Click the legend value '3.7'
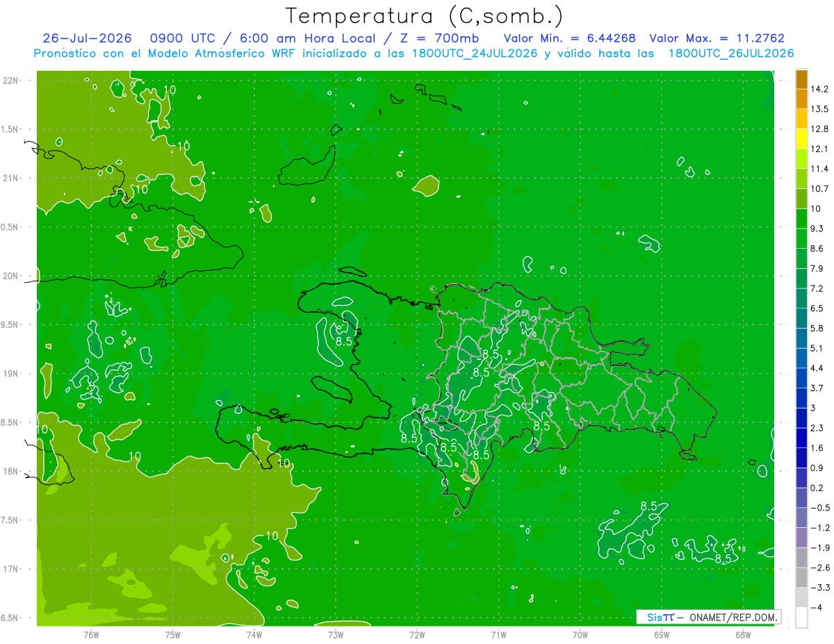Image resolution: width=834 pixels, height=644 pixels. point(817,388)
